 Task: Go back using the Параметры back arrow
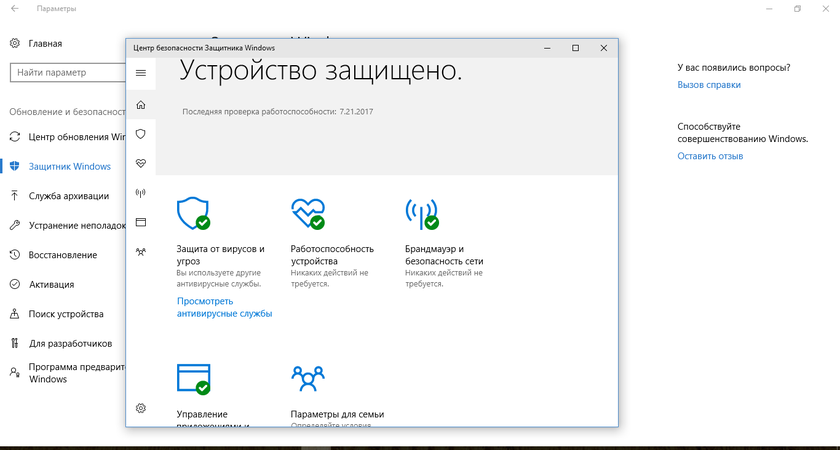point(14,9)
